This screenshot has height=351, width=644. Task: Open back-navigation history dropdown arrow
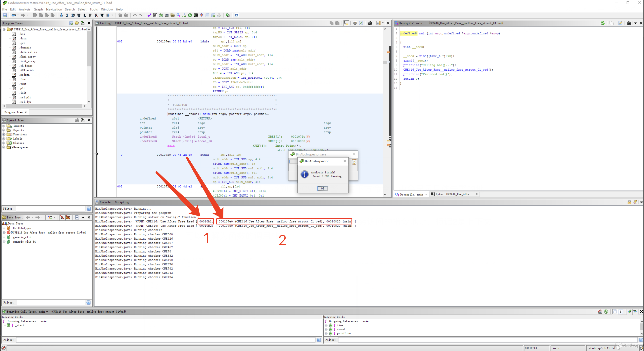18,15
